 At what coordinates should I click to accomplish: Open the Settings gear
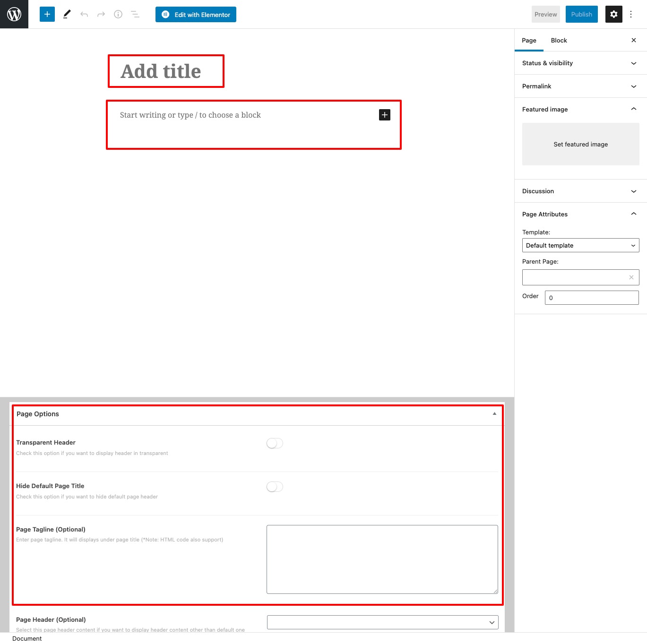point(613,14)
